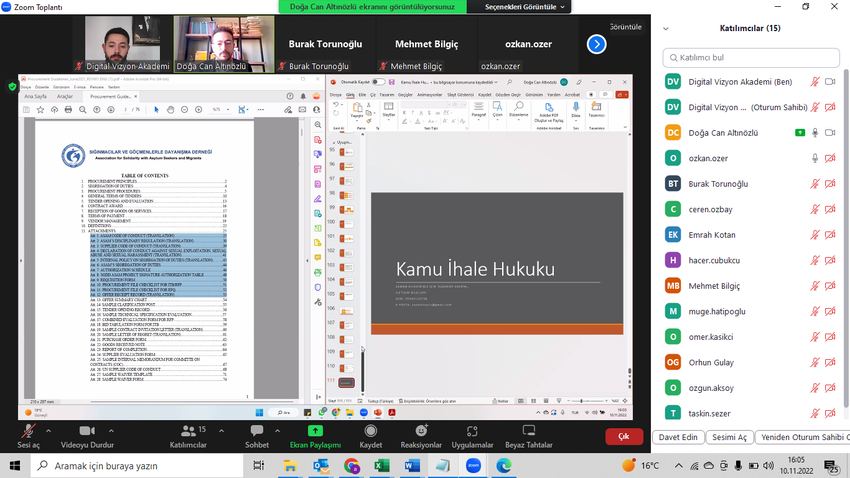Open the Uygulamalar apps icon
Viewport: 850px width, 478px height.
pos(472,431)
